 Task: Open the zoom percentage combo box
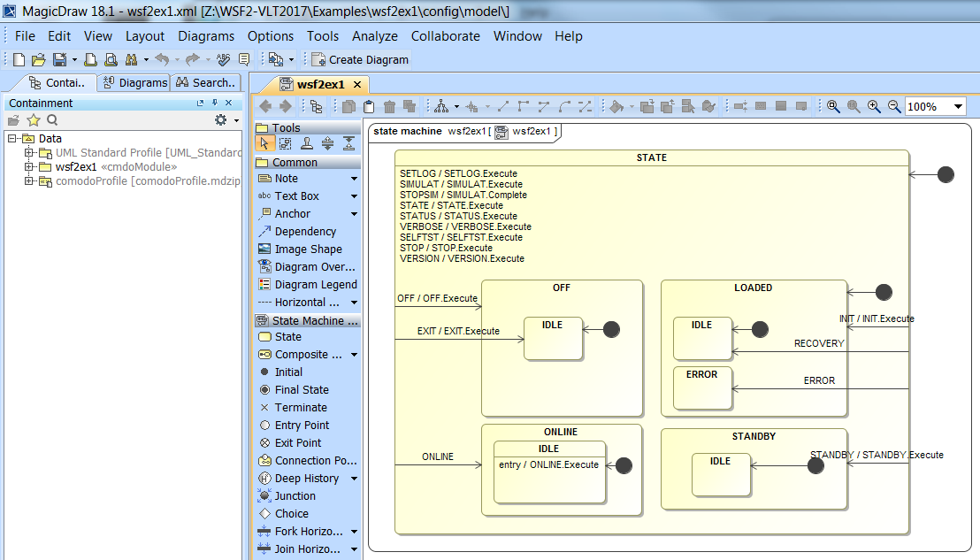pyautogui.click(x=959, y=107)
